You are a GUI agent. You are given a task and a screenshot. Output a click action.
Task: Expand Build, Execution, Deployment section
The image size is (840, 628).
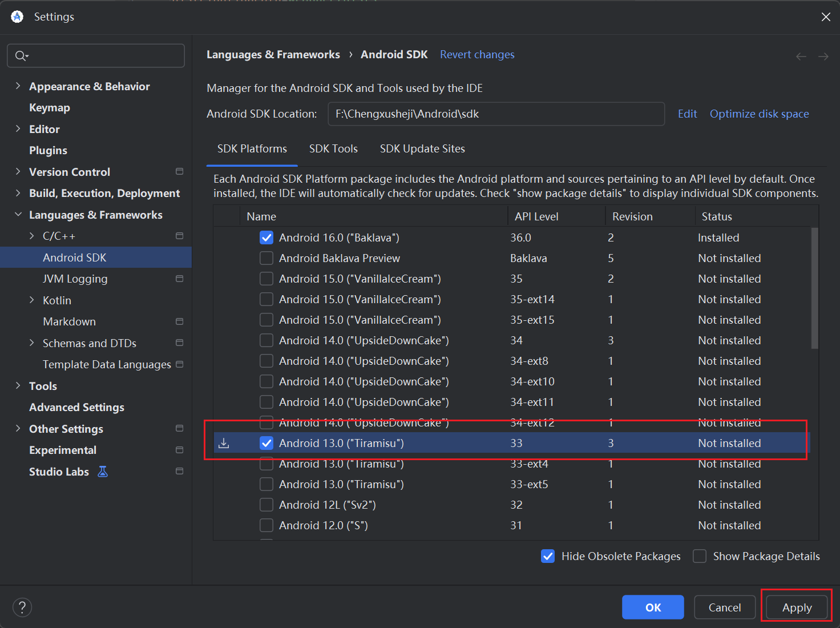pyautogui.click(x=18, y=193)
